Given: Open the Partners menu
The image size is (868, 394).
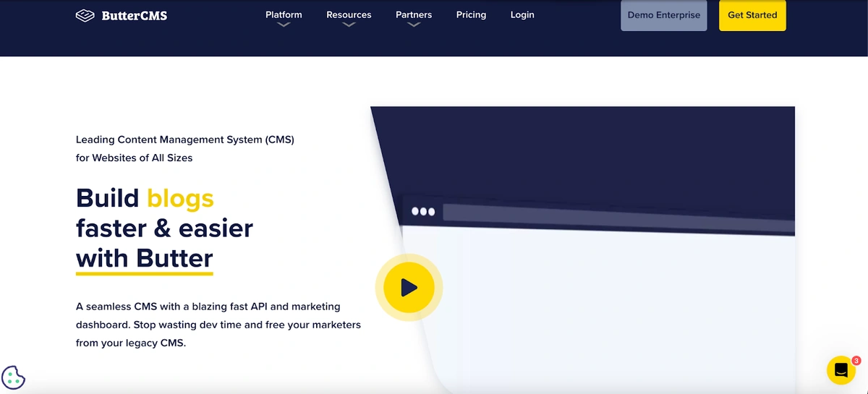Looking at the screenshot, I should [414, 14].
